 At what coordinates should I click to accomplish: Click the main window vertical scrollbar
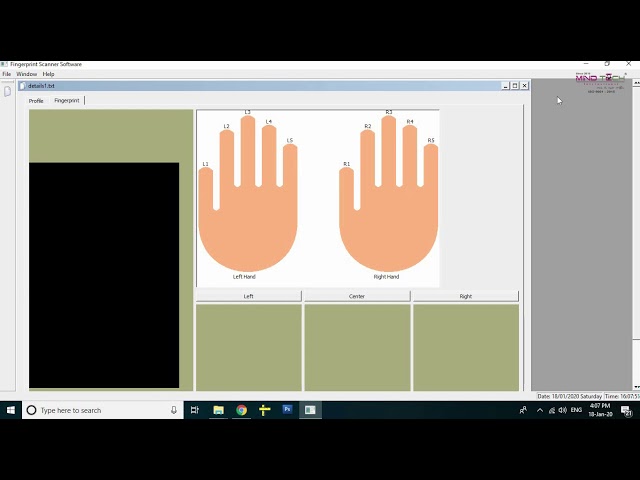tap(636, 235)
